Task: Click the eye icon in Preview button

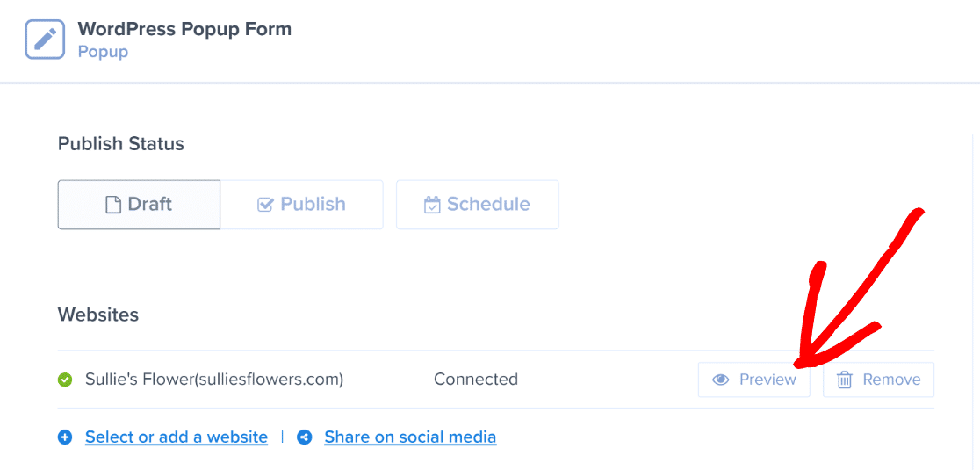Action: coord(721,380)
